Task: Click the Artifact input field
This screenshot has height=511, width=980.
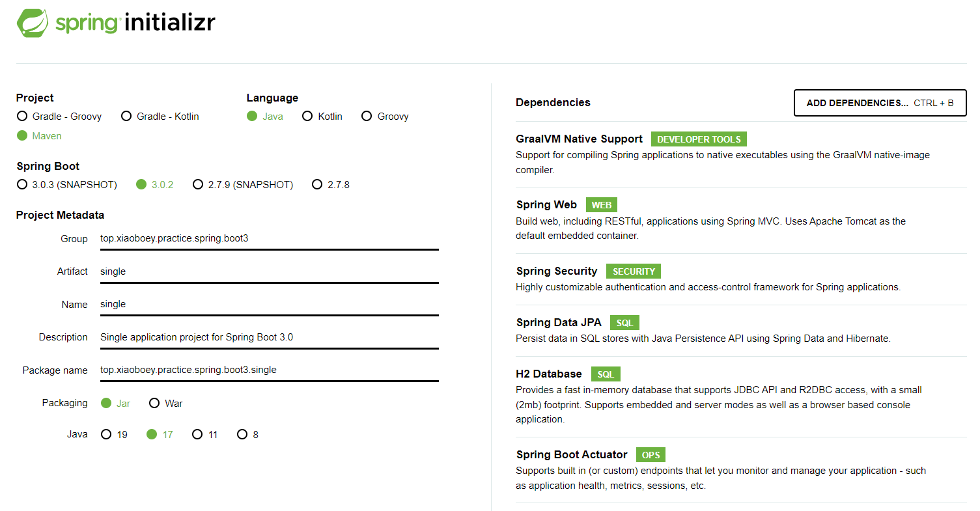Action: click(268, 271)
